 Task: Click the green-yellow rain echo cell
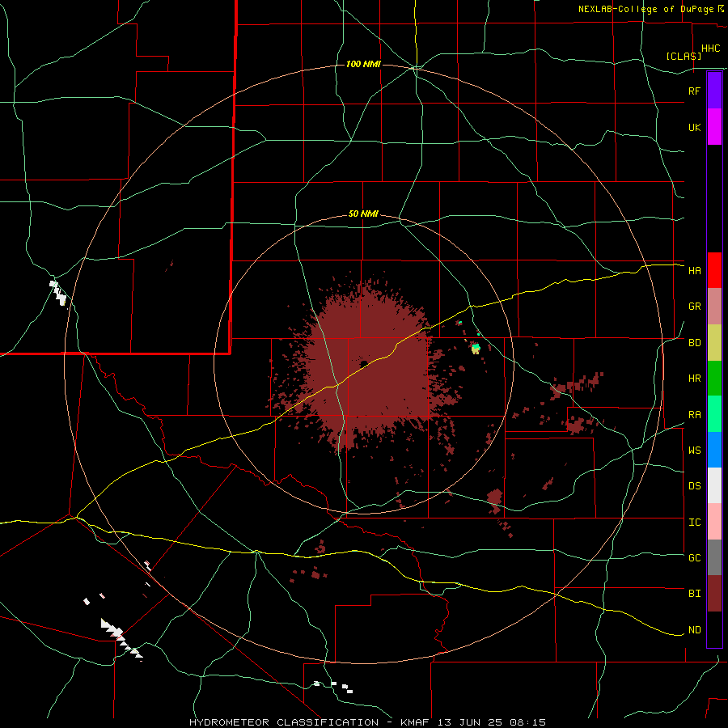click(x=476, y=348)
